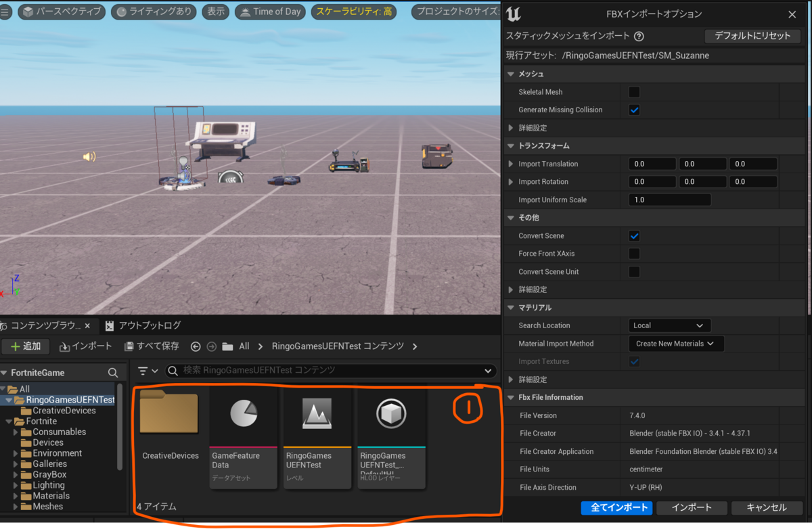Image resolution: width=812 pixels, height=529 pixels.
Task: Collapse the メッシュ section
Action: point(512,74)
